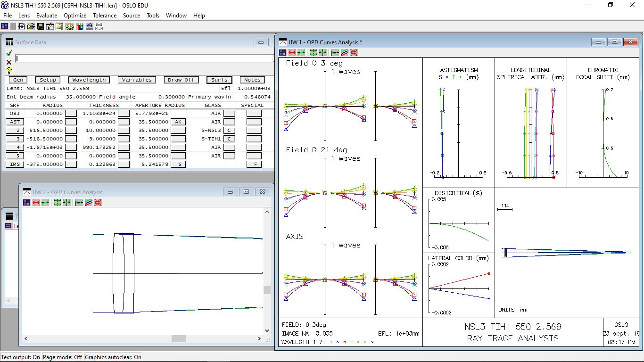The height and width of the screenshot is (362, 644).
Task: Click the red grid distortion icon in UW 1
Action: pos(354,53)
